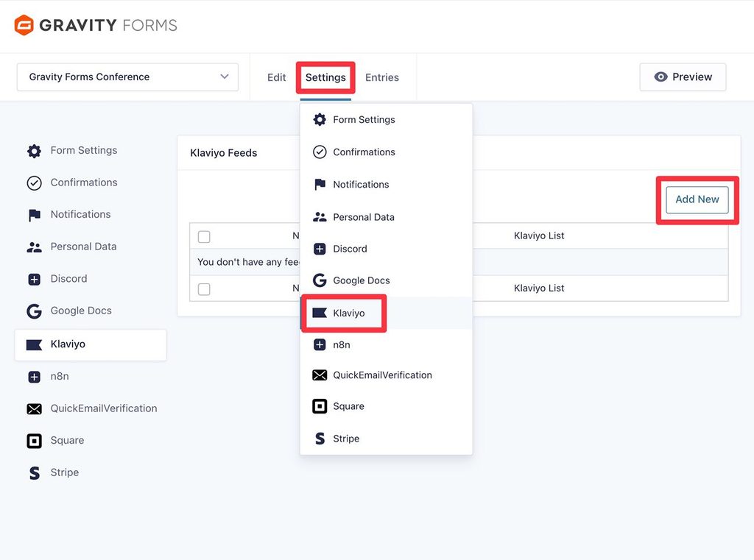Choose Klaviyo from the Settings dropdown
Image resolution: width=754 pixels, height=560 pixels.
click(386, 313)
